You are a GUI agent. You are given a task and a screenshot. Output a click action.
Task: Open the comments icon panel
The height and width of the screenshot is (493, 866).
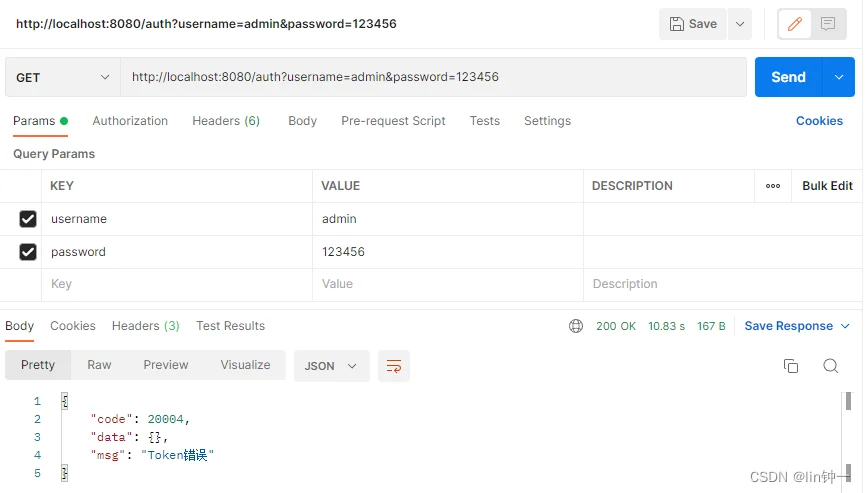coord(827,24)
